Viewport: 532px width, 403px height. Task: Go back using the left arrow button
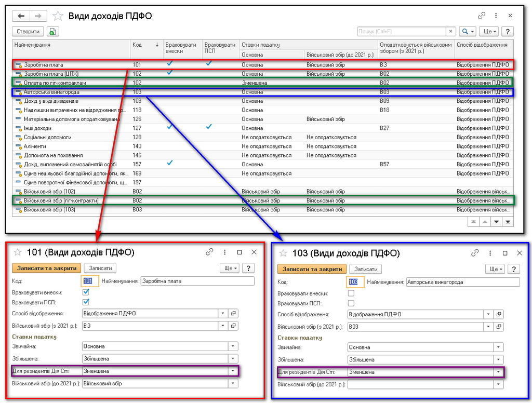[x=22, y=16]
